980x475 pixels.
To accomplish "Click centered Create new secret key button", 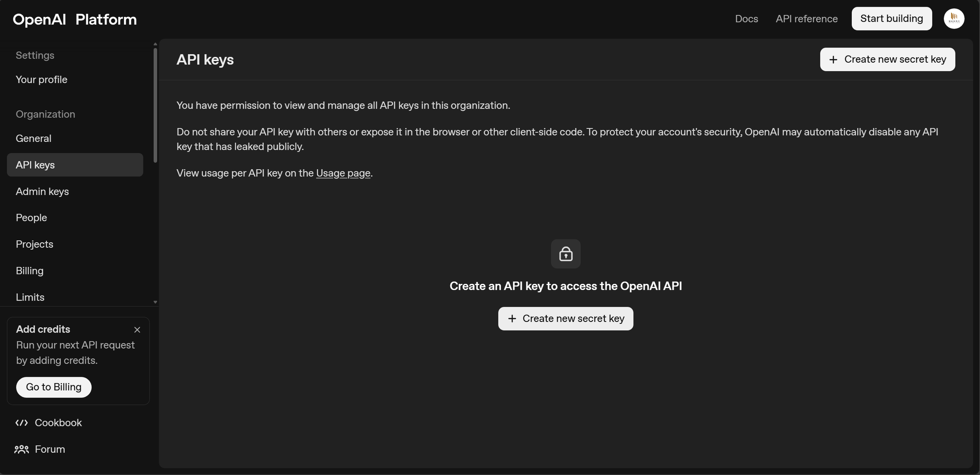I will 565,319.
